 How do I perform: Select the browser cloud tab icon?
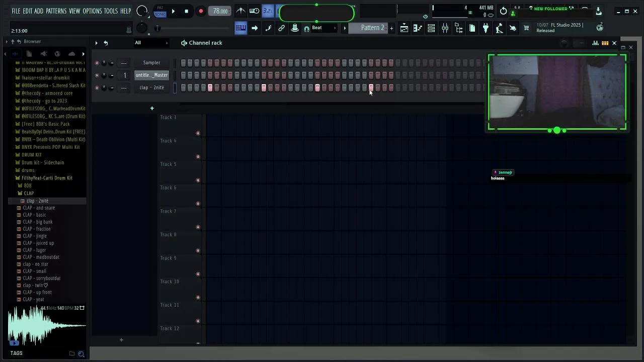click(x=71, y=54)
